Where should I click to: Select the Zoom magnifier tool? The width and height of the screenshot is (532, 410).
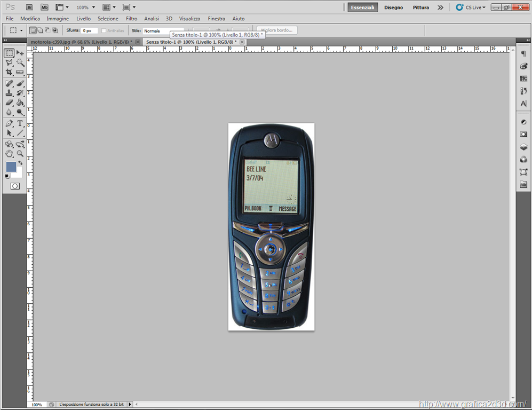click(20, 153)
